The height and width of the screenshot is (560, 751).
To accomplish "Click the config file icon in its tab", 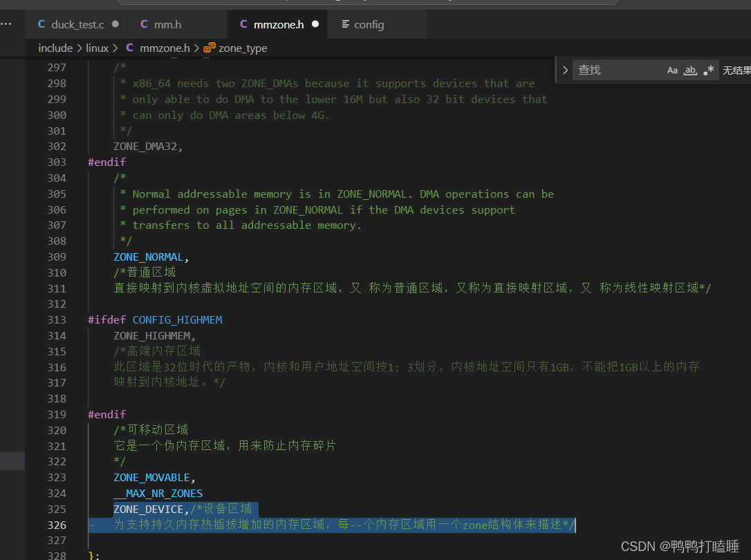I will click(346, 24).
